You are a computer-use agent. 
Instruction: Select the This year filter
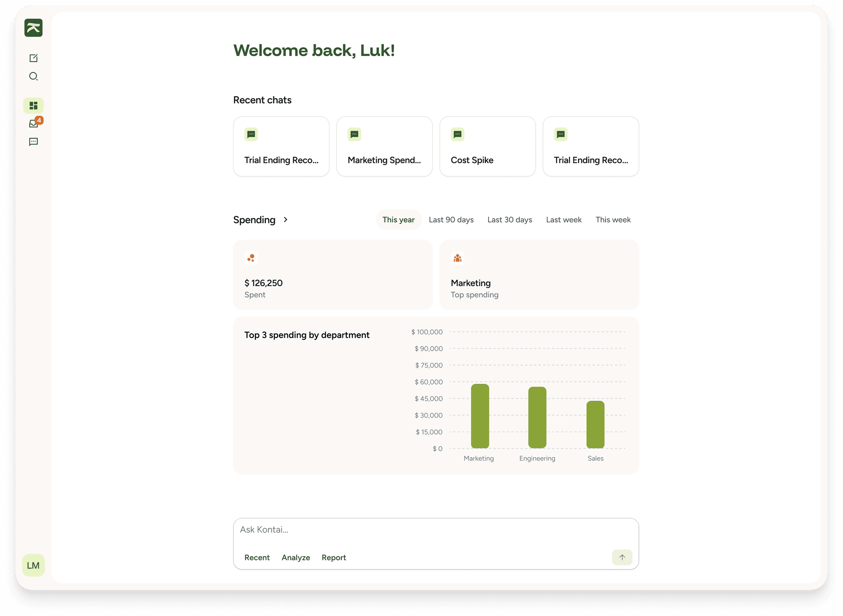point(398,220)
